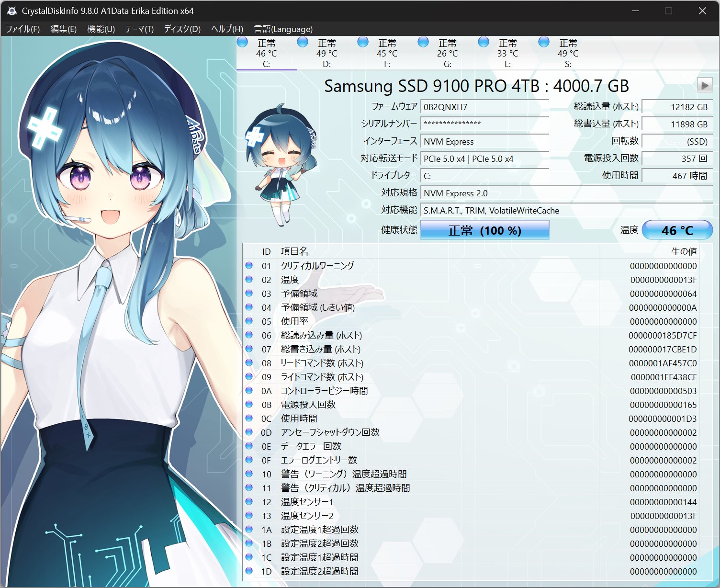Click the 生の値 column header
This screenshot has height=588, width=720.
tap(649, 251)
